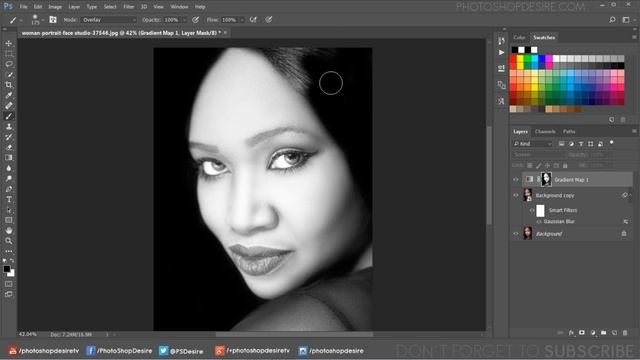Open the tool preset picker arrow
Screen dimensions: 640x360
21,20
